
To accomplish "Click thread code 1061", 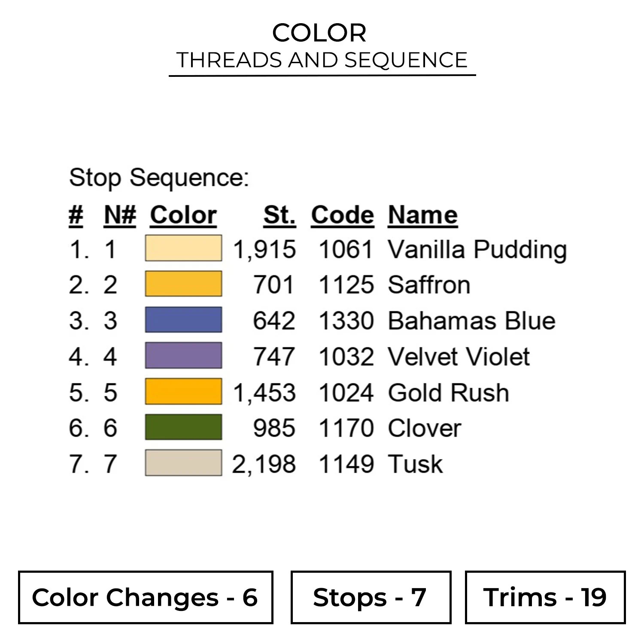I will pos(346,249).
